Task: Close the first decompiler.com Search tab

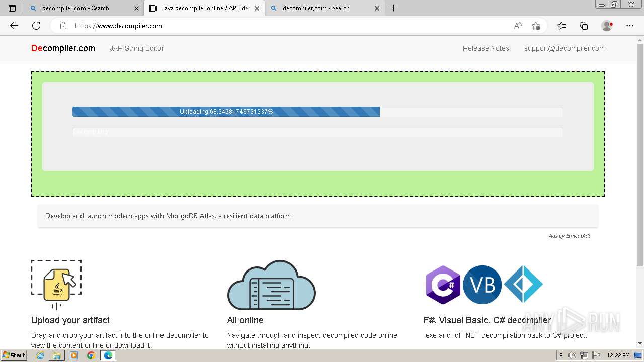Action: click(136, 8)
